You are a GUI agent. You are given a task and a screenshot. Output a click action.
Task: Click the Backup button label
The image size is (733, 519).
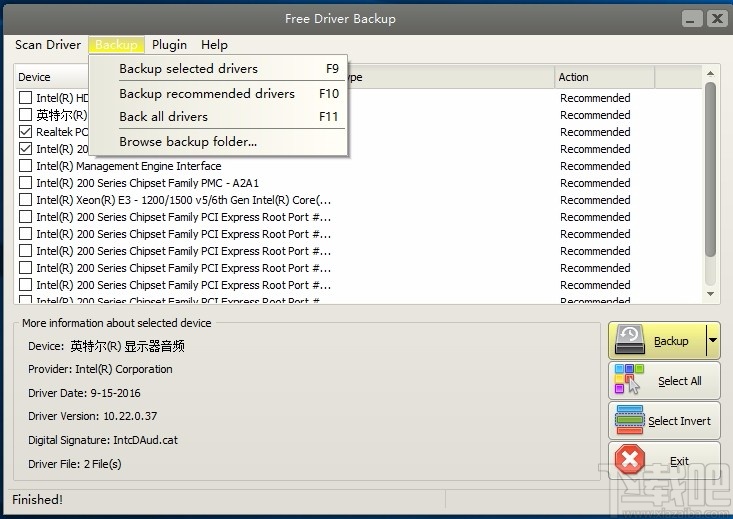click(671, 341)
